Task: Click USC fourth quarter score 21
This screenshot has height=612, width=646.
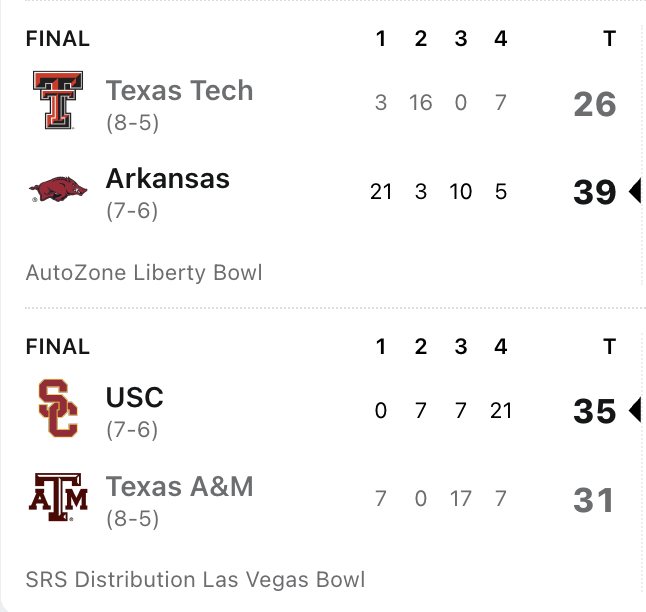Action: pos(501,410)
